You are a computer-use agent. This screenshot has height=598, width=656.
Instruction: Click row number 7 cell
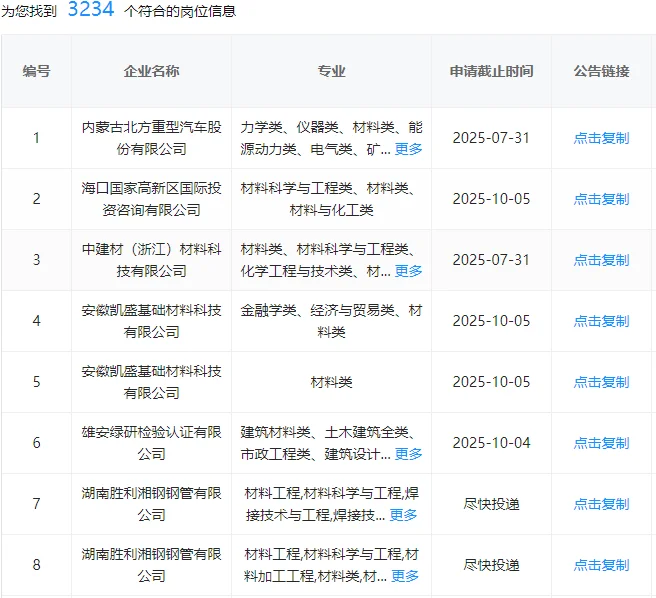36,504
